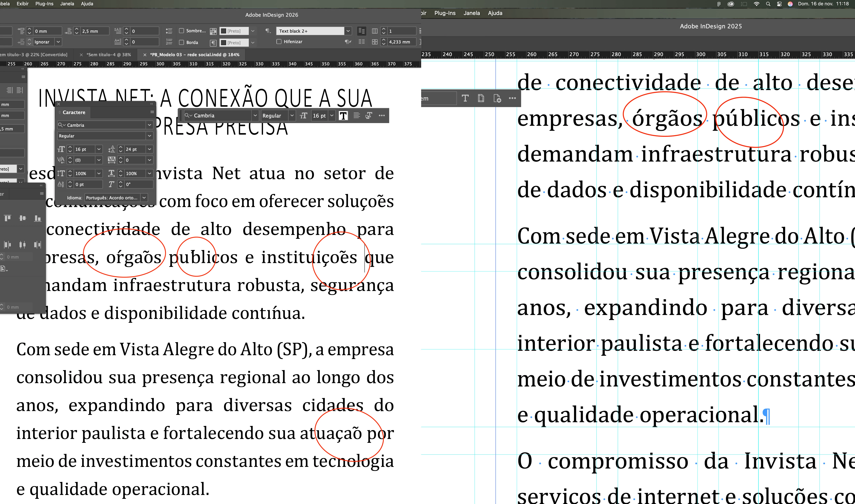Expand the Cambria font dropdown in Caractere panel

point(149,125)
